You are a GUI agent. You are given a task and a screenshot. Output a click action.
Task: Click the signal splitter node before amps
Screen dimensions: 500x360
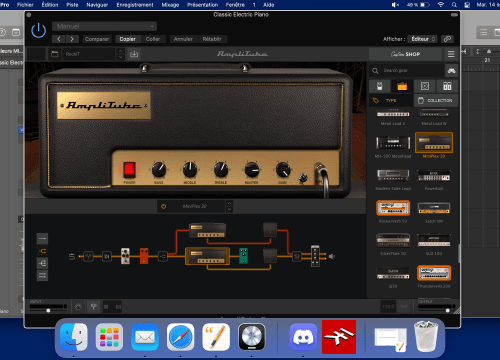pos(162,256)
